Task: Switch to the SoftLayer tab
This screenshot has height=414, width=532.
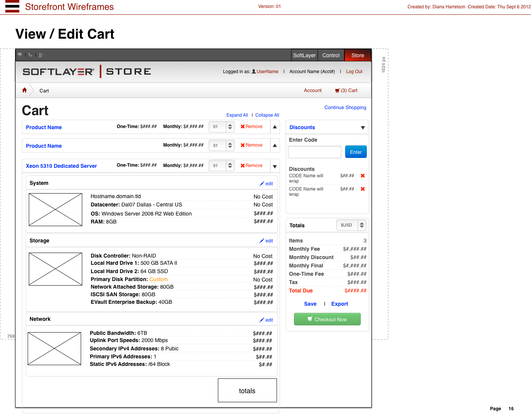Action: pos(304,55)
